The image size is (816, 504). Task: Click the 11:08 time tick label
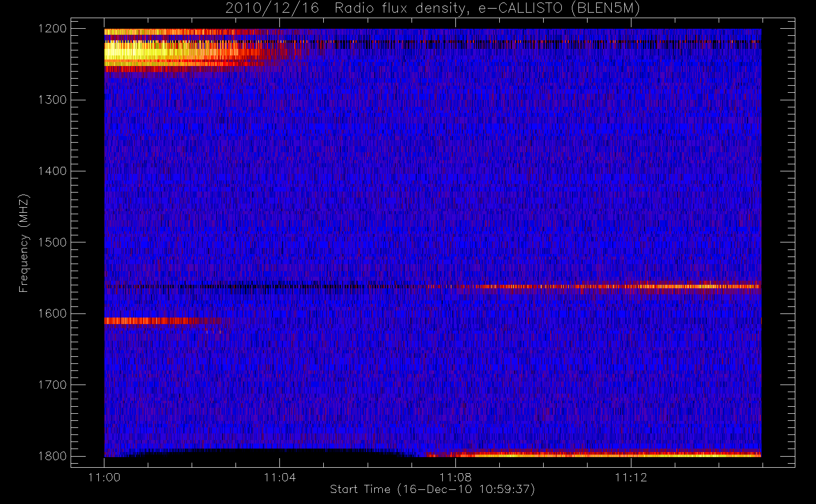(x=455, y=477)
